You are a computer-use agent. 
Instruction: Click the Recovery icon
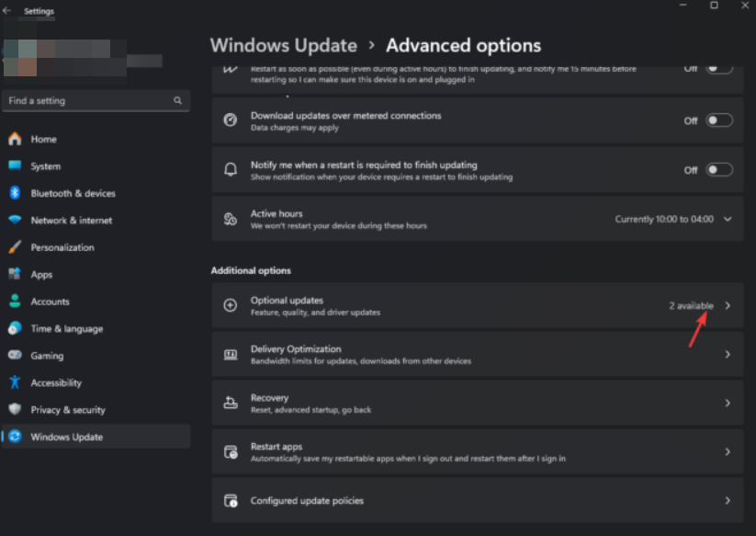pyautogui.click(x=231, y=403)
